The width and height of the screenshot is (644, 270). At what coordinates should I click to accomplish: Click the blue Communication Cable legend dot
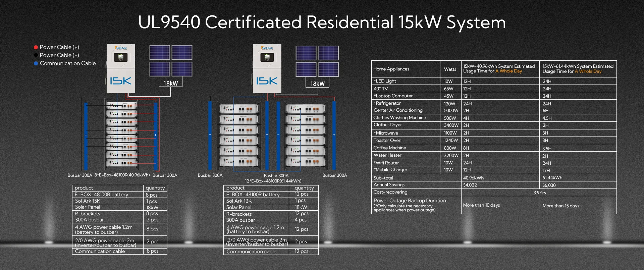click(x=36, y=63)
